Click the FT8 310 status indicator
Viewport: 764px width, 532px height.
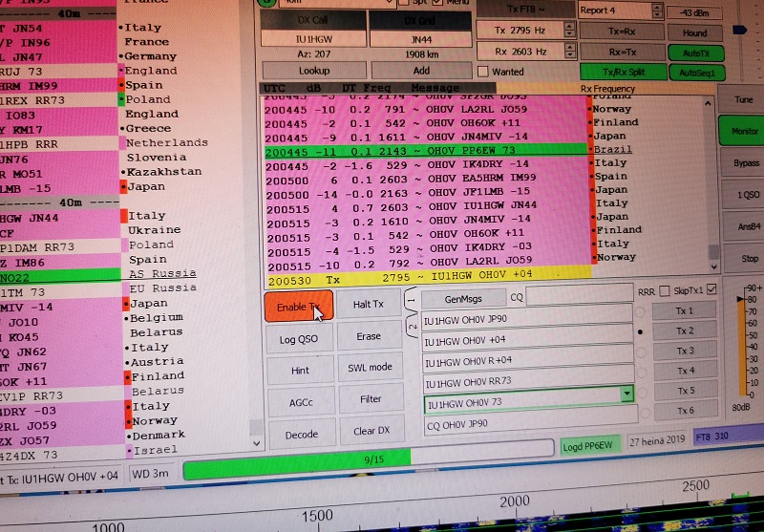coord(728,436)
